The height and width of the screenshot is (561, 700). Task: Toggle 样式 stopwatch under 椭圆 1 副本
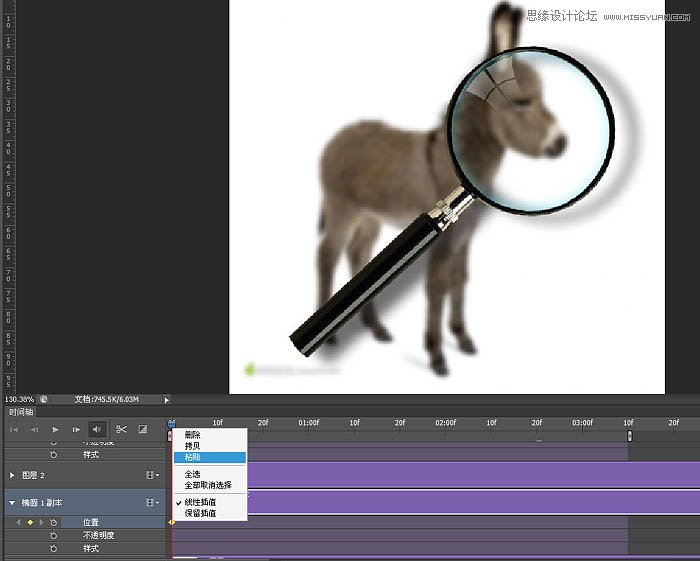click(x=54, y=549)
